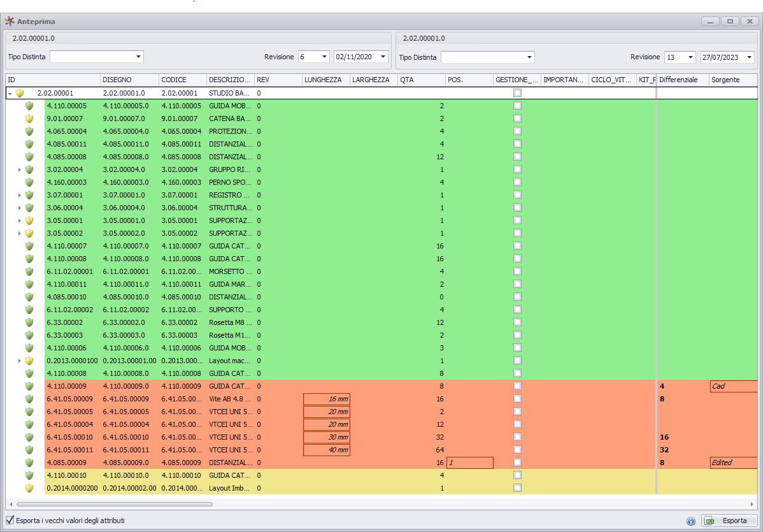Viewport: 763px width, 532px height.
Task: Click the shield icon of row 4.110.00009
Action: click(x=29, y=386)
